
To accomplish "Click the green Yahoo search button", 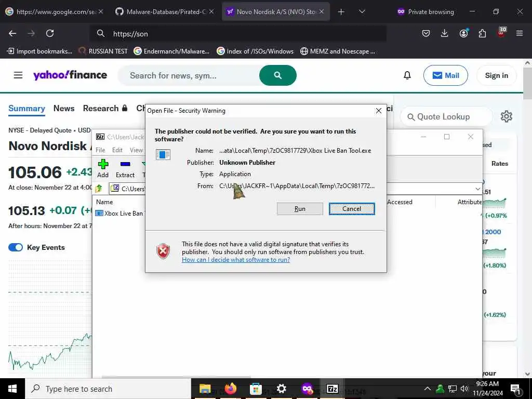I will (x=277, y=75).
